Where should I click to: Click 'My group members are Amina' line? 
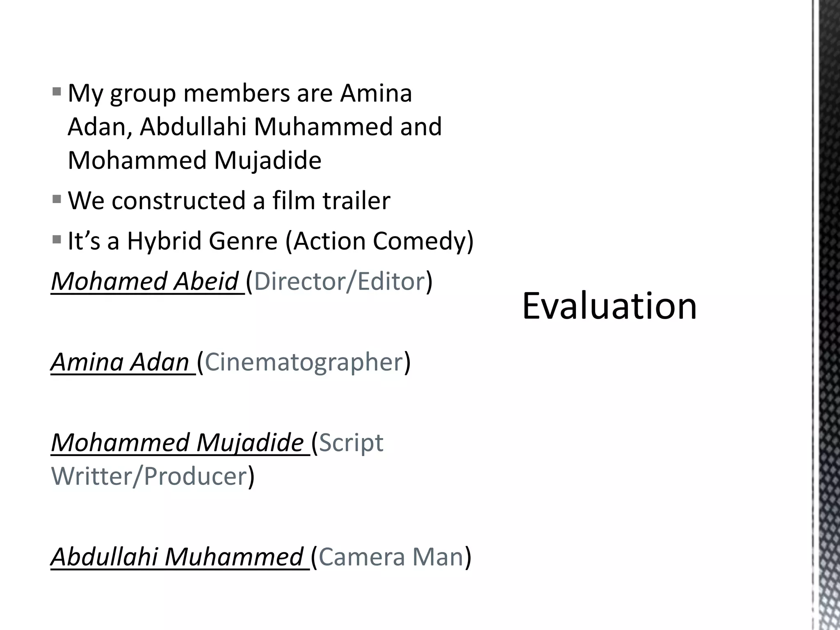pyautogui.click(x=240, y=94)
